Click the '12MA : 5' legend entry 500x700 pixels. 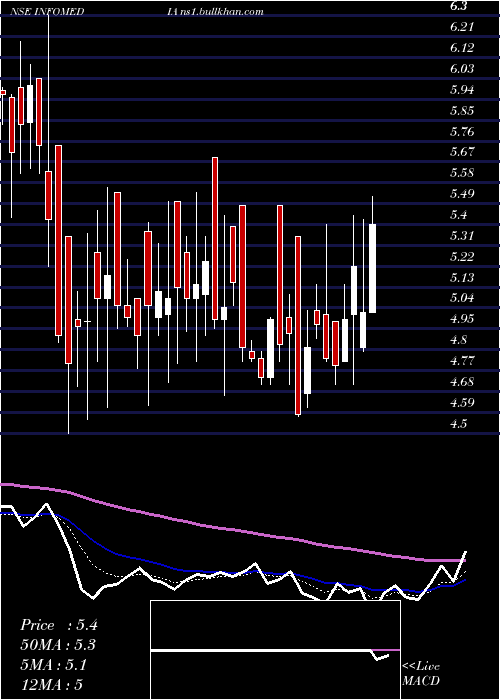point(52,685)
